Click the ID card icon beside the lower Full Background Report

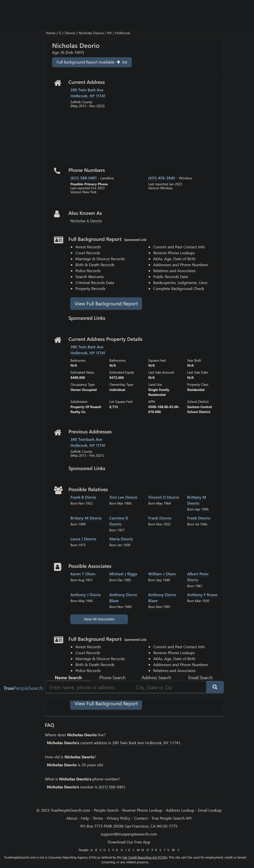coord(58,640)
